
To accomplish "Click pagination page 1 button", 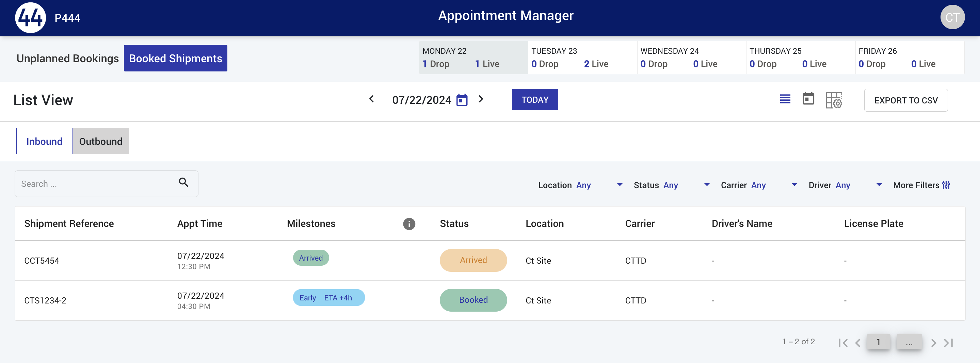I will 878,342.
